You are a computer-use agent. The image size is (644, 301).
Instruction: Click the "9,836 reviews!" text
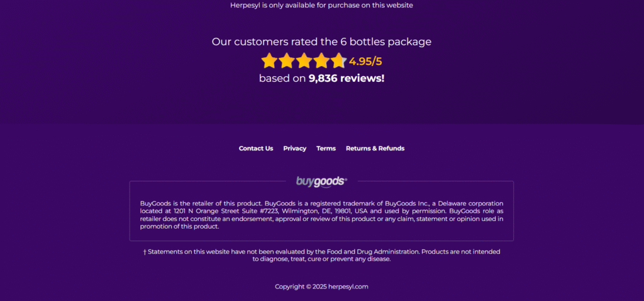(x=346, y=79)
